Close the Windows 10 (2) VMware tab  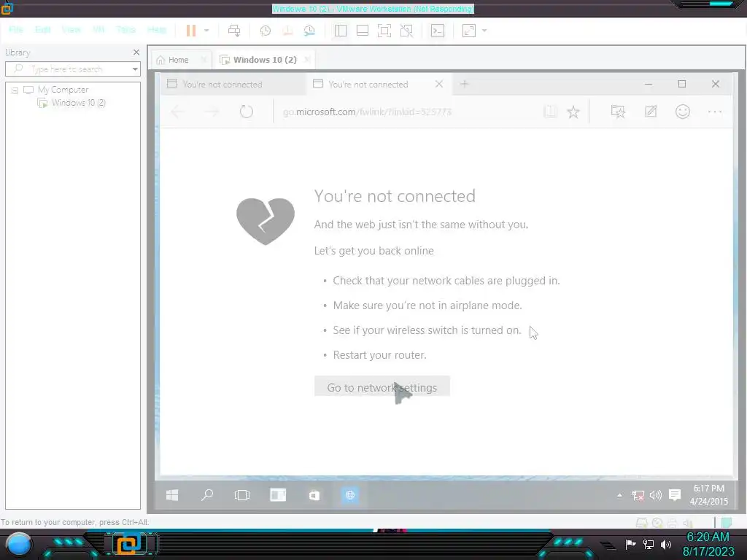(307, 60)
